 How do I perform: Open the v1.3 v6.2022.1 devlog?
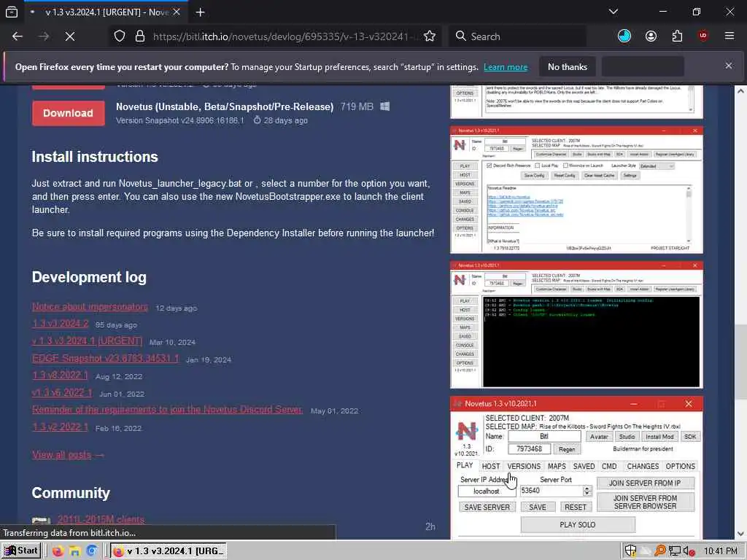62,392
